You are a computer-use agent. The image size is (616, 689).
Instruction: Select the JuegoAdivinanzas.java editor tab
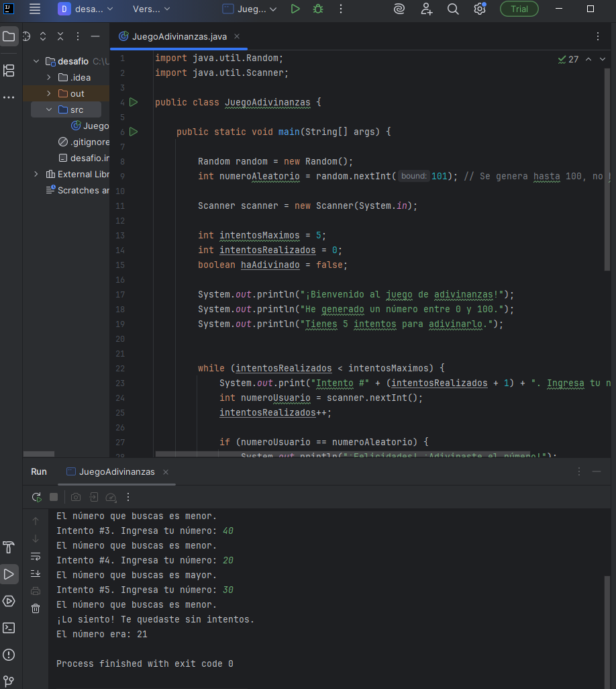[179, 36]
